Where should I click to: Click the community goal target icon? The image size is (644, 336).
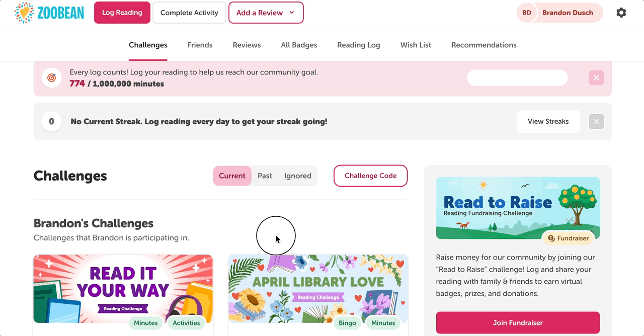click(x=51, y=78)
